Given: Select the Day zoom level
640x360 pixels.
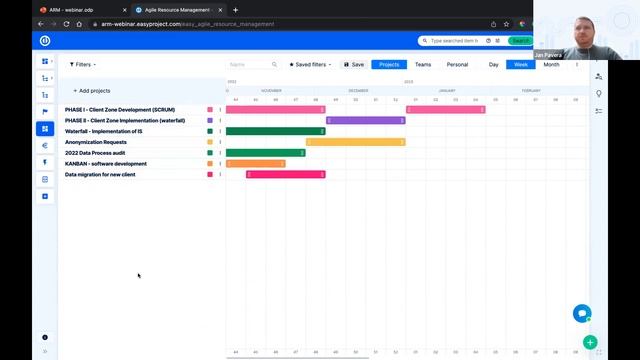Looking at the screenshot, I should tap(493, 64).
